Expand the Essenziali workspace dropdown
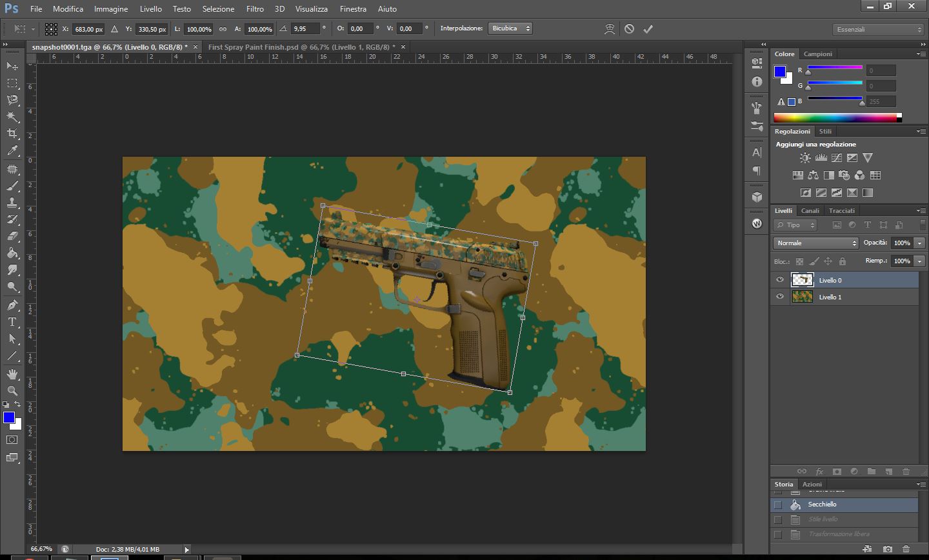The image size is (929, 560). point(879,30)
